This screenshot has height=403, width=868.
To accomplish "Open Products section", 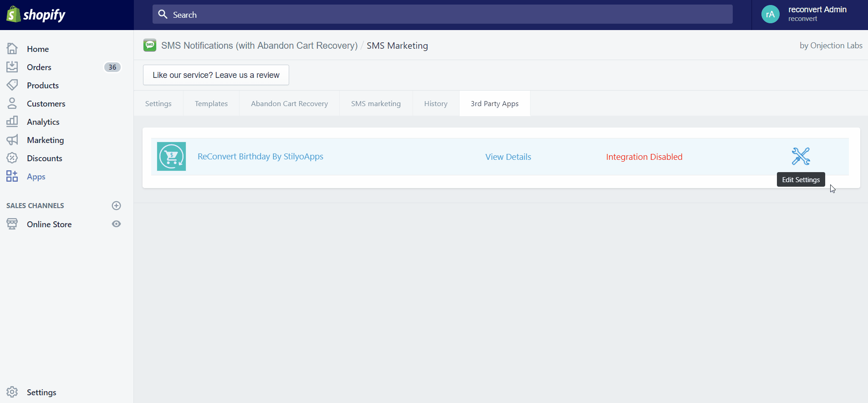I will point(43,85).
